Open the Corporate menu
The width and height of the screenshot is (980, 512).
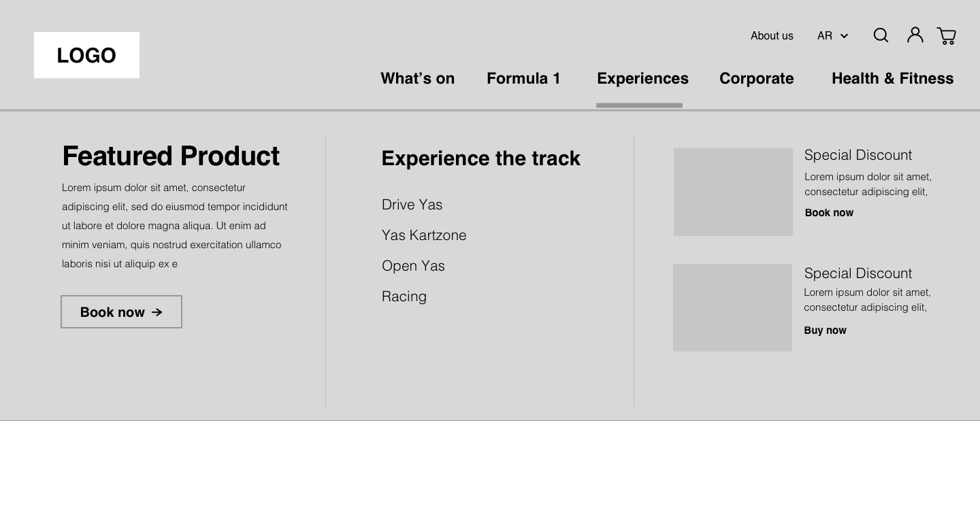(x=756, y=79)
